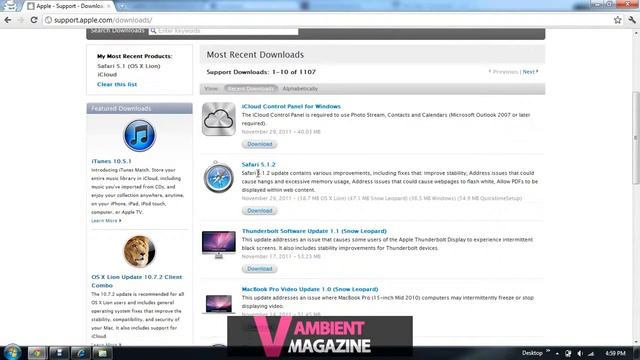Click the Safari compass icon

[x=219, y=177]
